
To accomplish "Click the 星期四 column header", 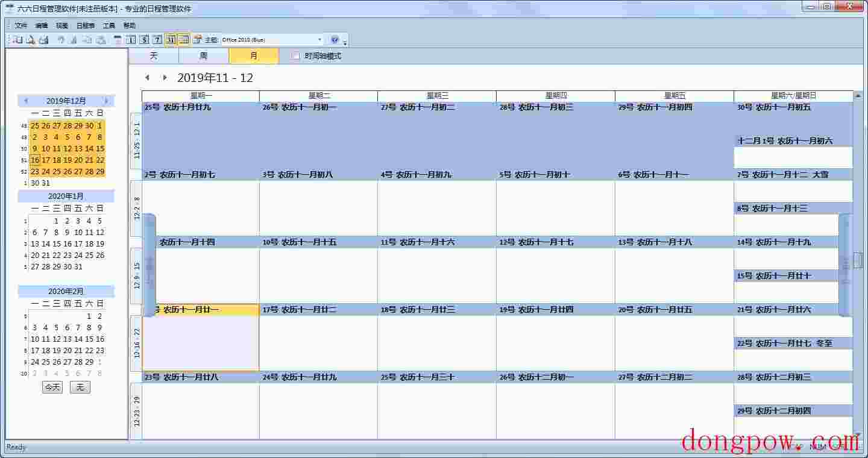I will 556,96.
